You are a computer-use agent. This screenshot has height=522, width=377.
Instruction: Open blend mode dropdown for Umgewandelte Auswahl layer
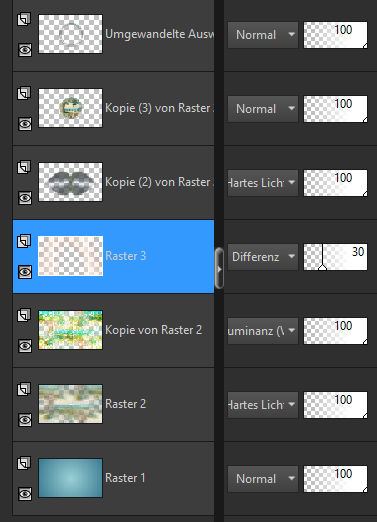tap(263, 35)
